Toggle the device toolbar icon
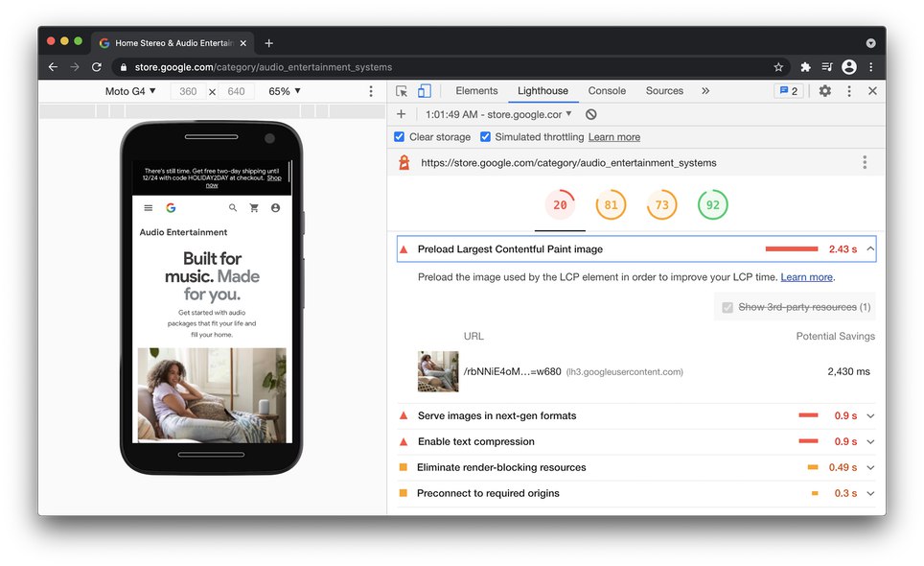The image size is (924, 566). point(425,91)
